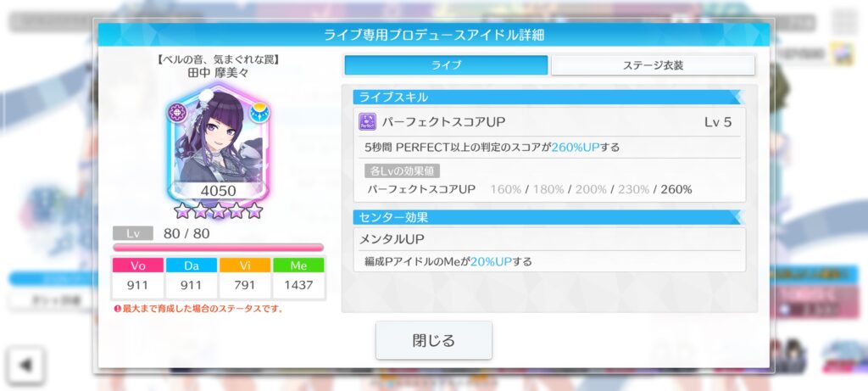
Task: Click the blurred menu icon at the top right
Action: [x=845, y=21]
